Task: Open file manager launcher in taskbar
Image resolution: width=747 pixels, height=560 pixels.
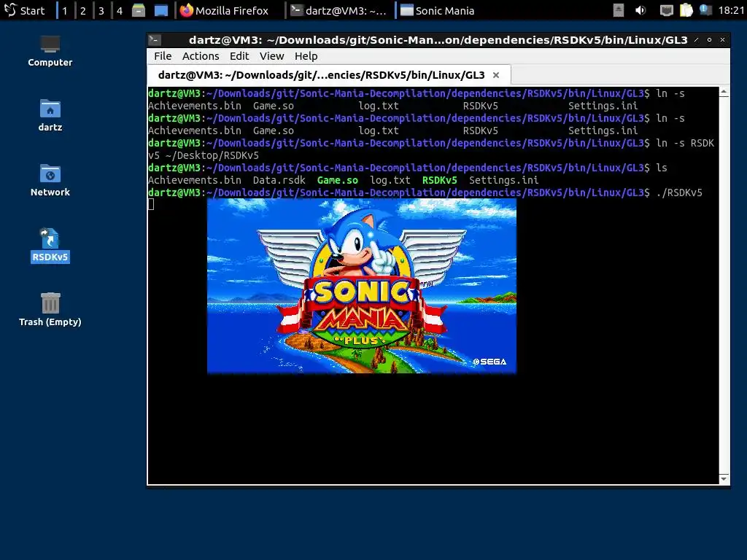Action: point(139,10)
